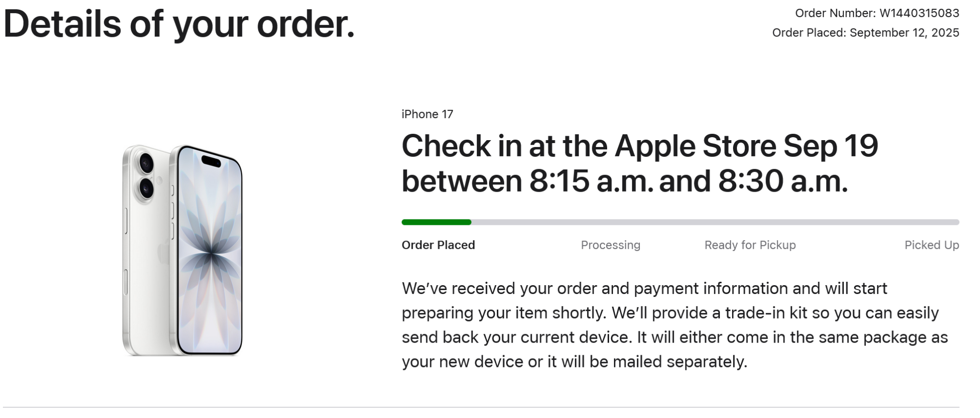Select the Picked Up status step
This screenshot has height=418, width=980.
tap(932, 245)
